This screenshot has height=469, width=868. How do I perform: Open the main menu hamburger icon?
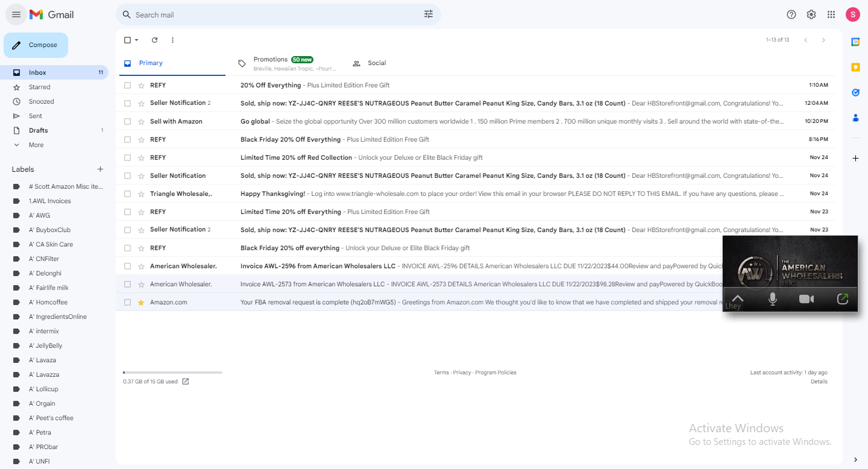click(16, 14)
